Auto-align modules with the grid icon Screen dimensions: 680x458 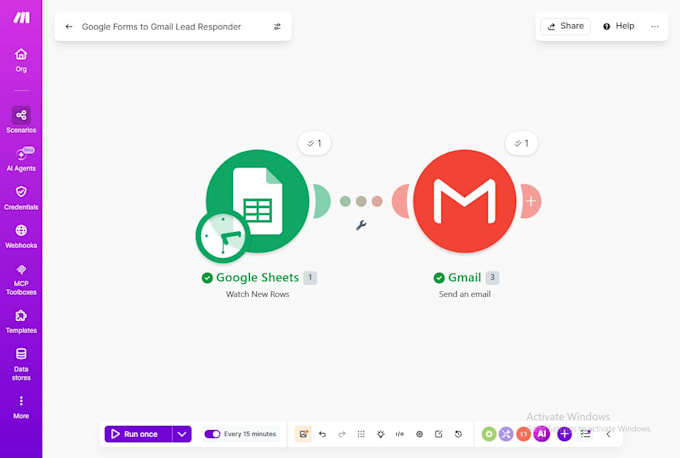(361, 434)
